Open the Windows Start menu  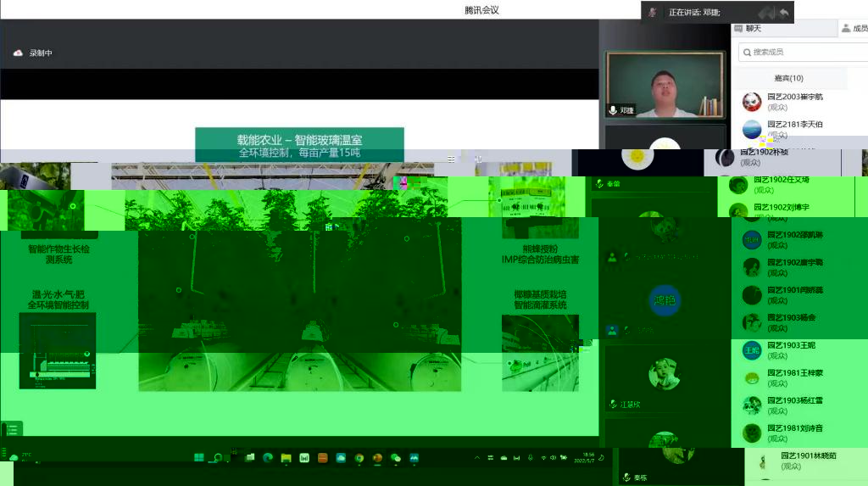(199, 458)
